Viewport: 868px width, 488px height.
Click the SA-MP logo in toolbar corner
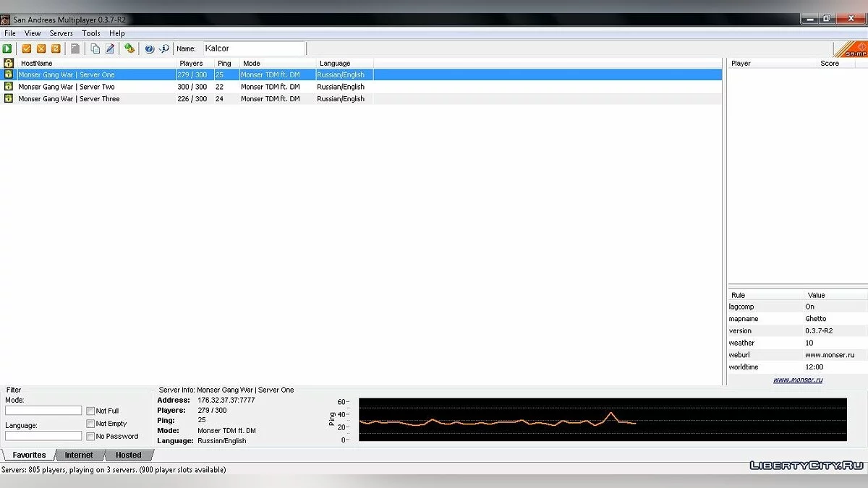click(x=850, y=49)
